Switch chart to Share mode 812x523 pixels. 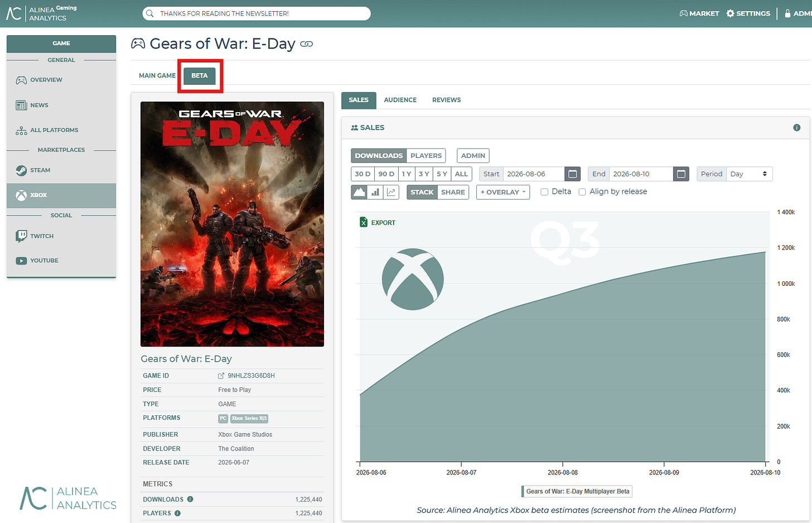tap(453, 192)
